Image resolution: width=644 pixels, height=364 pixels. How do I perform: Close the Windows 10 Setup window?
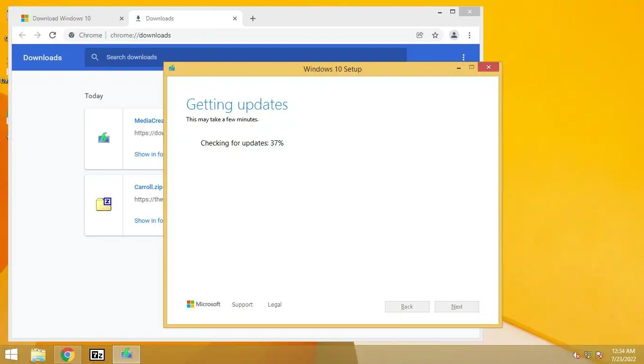tap(488, 67)
